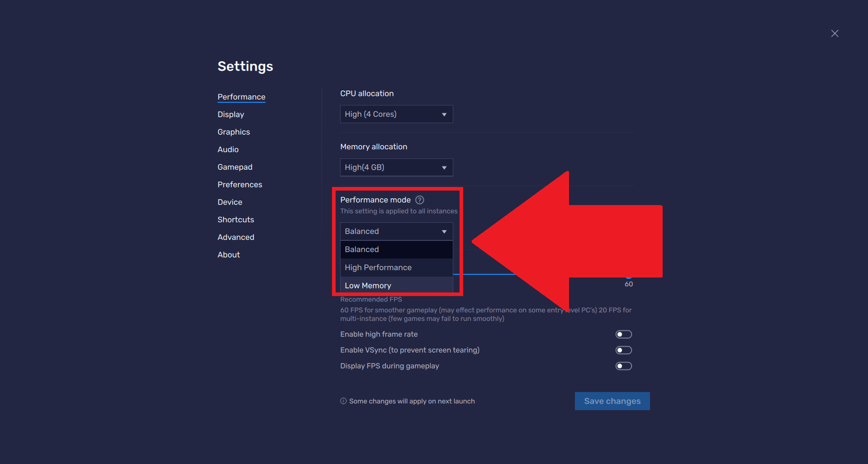This screenshot has height=464, width=868.
Task: Open the Performance mode help tooltip
Action: [x=419, y=200]
